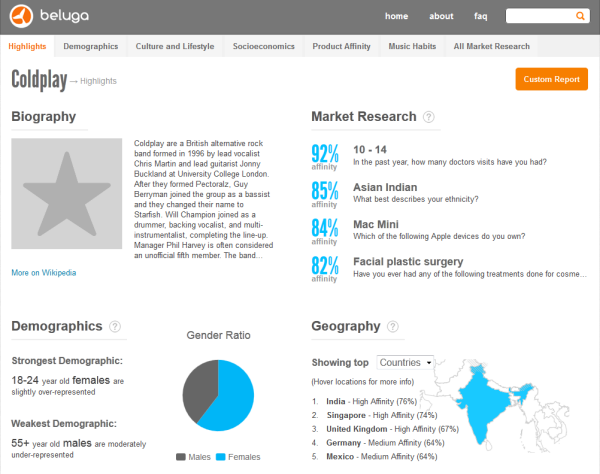The image size is (600, 474).
Task: Open Geography help question mark
Action: click(393, 326)
